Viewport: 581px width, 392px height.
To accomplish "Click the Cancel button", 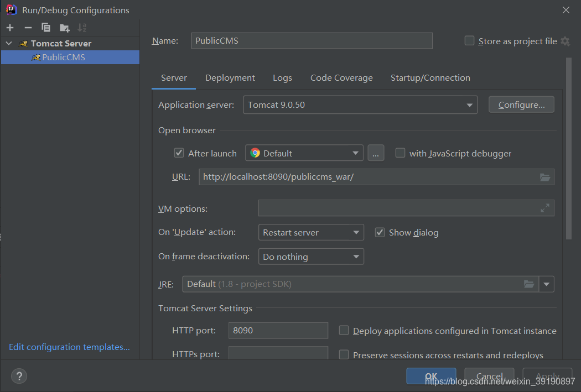I will pyautogui.click(x=489, y=376).
